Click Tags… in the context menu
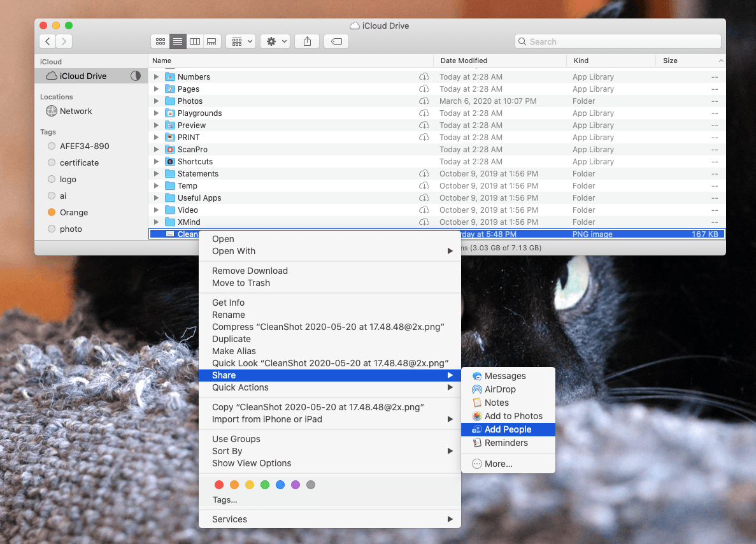 (x=225, y=500)
